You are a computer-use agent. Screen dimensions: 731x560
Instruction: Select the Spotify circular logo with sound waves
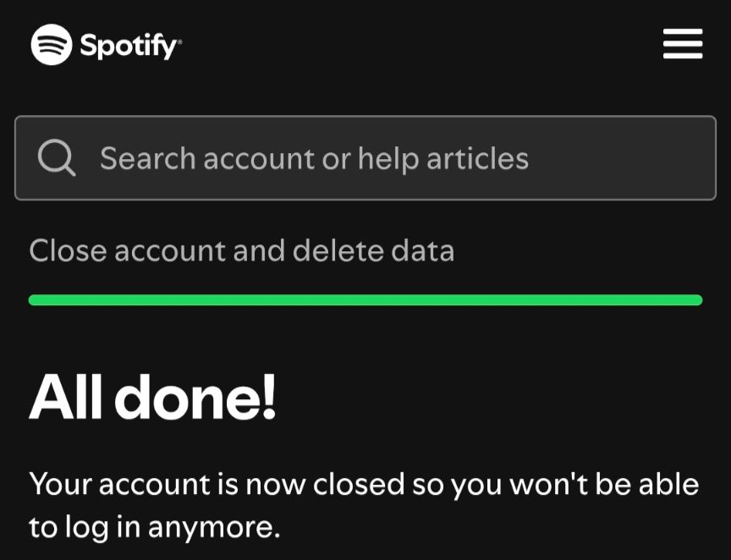pos(51,45)
